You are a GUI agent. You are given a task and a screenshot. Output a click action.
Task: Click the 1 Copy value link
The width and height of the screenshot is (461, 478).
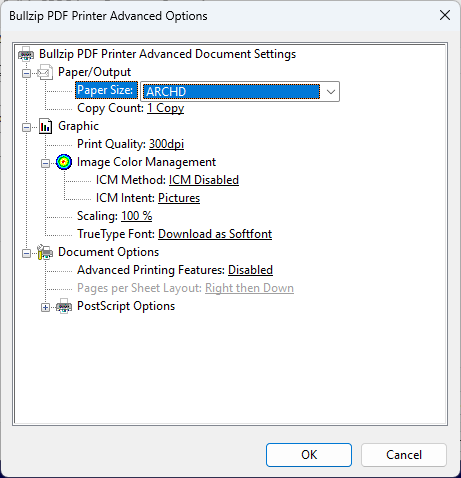tap(166, 108)
